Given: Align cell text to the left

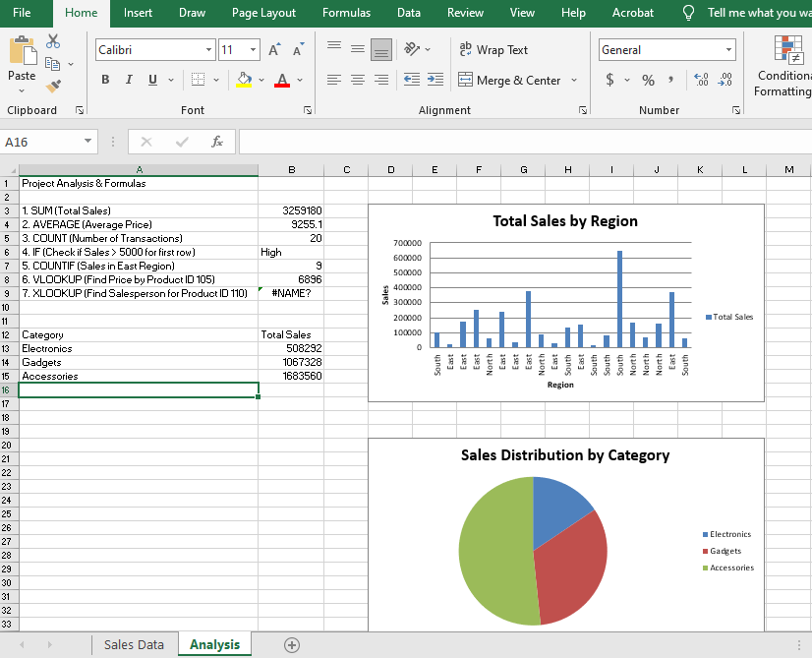Looking at the screenshot, I should [x=334, y=80].
